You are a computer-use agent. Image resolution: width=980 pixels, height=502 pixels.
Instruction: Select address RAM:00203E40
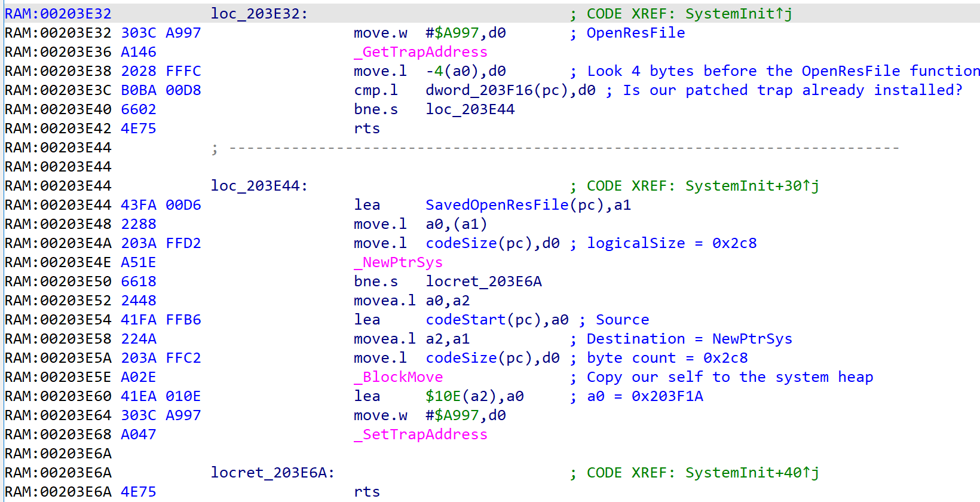point(58,109)
